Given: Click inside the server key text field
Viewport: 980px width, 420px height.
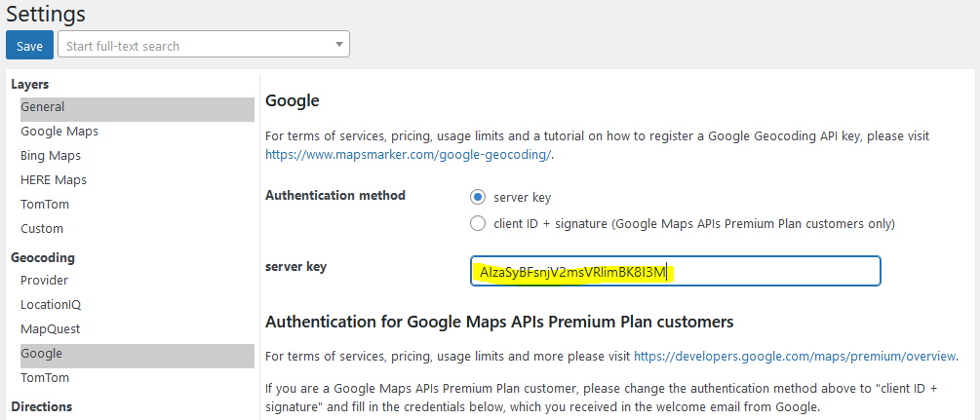Looking at the screenshot, I should pos(675,271).
